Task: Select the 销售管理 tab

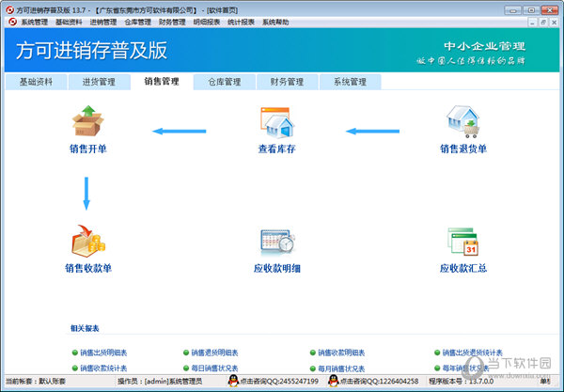Action: point(162,81)
